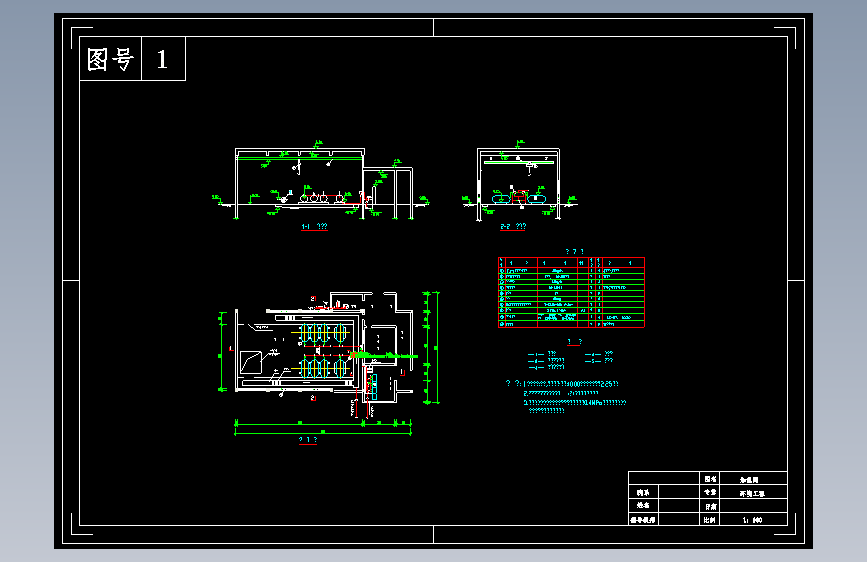Click the heading above the equipment table
This screenshot has width=867, height=562.
pyautogui.click(x=574, y=252)
